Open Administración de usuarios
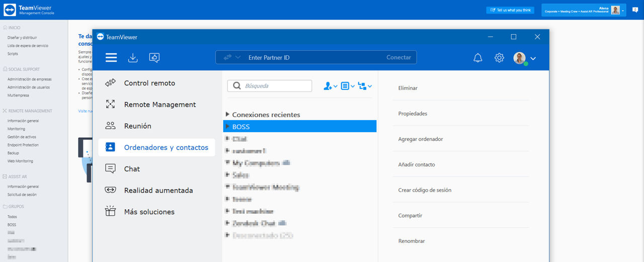644x262 pixels. tap(29, 87)
